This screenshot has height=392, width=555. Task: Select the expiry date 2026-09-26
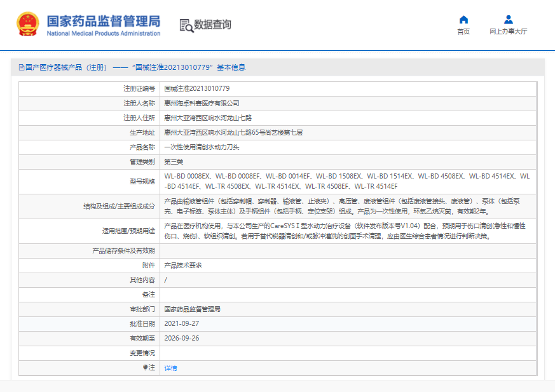coord(182,338)
